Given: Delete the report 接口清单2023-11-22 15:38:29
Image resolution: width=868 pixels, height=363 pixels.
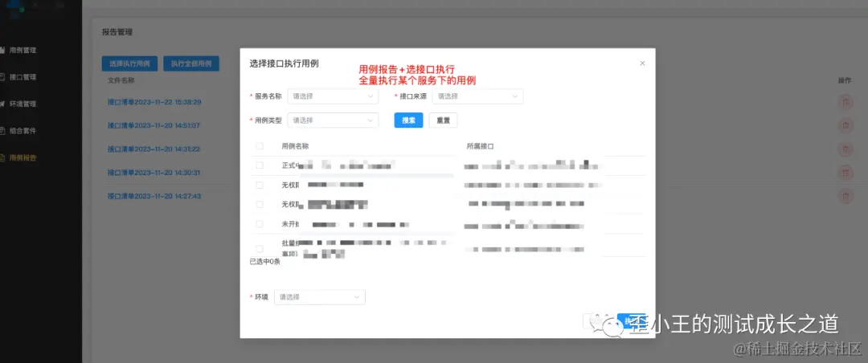Looking at the screenshot, I should pyautogui.click(x=845, y=102).
